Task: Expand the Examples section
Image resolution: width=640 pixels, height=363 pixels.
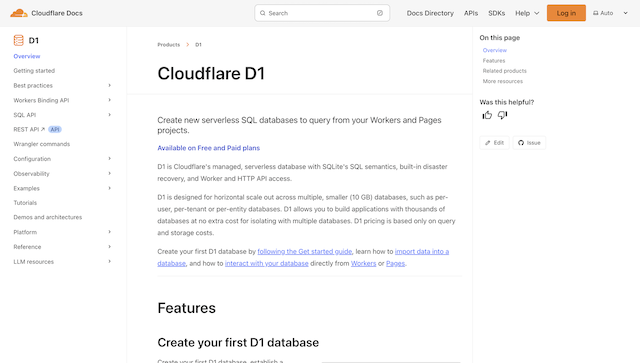Action: 109,188
